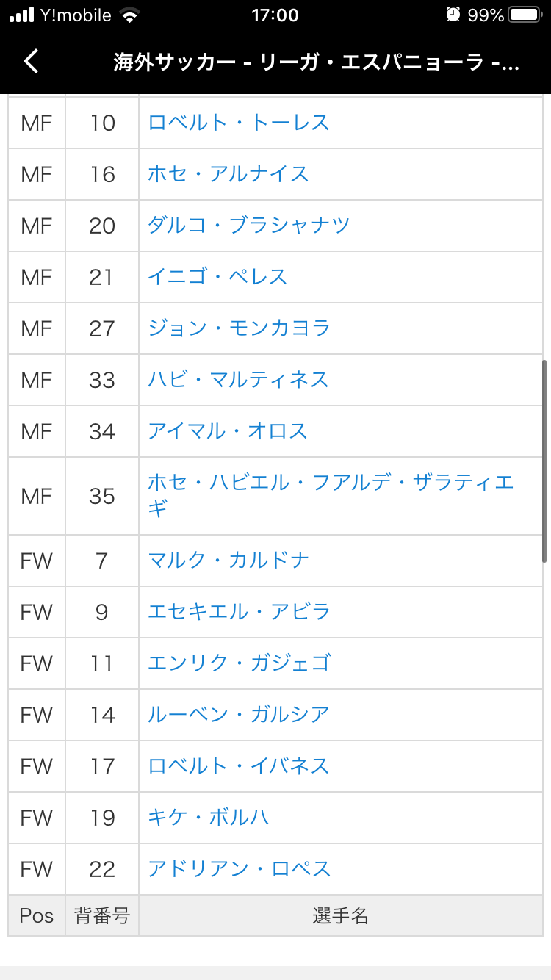The height and width of the screenshot is (980, 551).
Task: Open エセキエル・アビラ player profile
Action: [239, 611]
